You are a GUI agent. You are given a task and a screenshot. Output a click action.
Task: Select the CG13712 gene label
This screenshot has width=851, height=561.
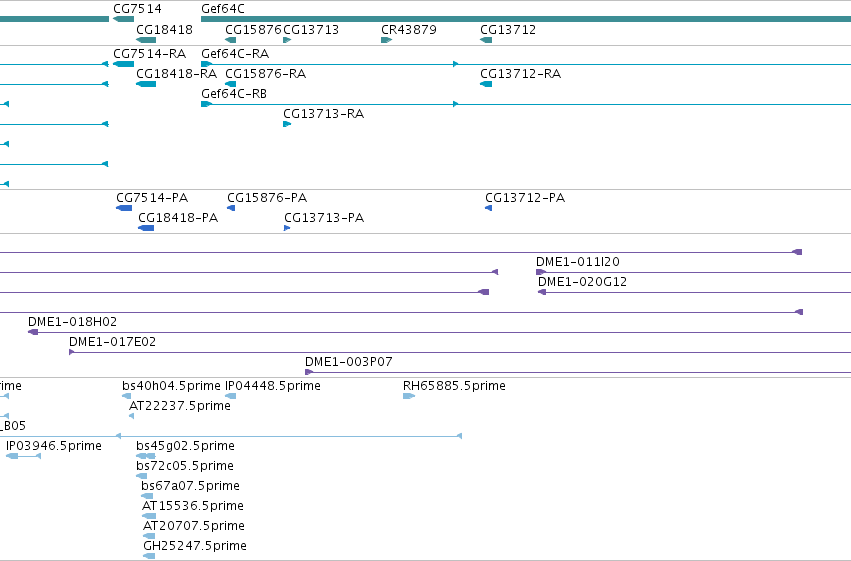click(x=508, y=30)
